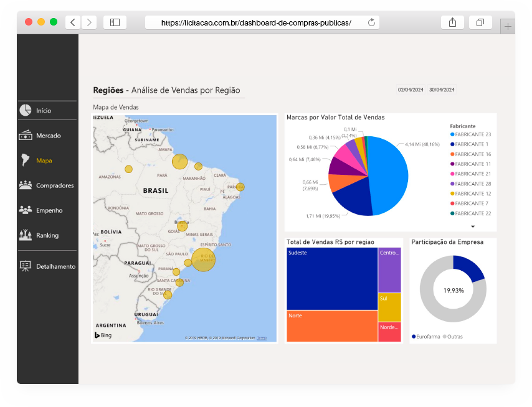532x407 pixels.
Task: Toggle the browser sidebar panel button
Action: pos(115,22)
